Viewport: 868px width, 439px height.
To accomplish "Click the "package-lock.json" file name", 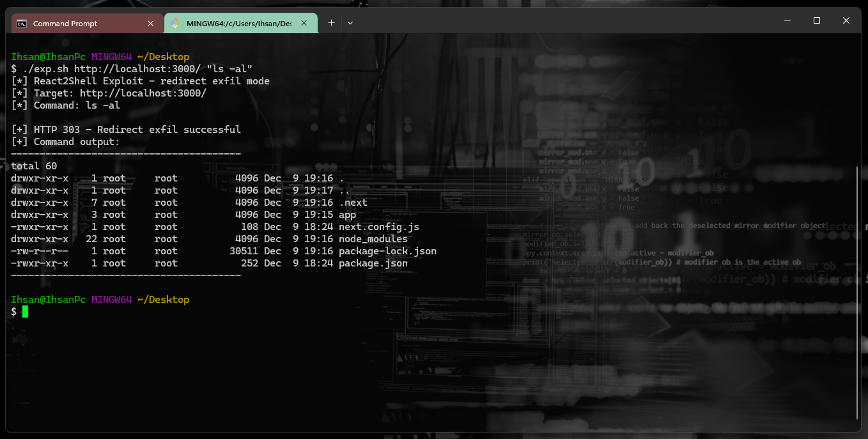I will pyautogui.click(x=387, y=251).
